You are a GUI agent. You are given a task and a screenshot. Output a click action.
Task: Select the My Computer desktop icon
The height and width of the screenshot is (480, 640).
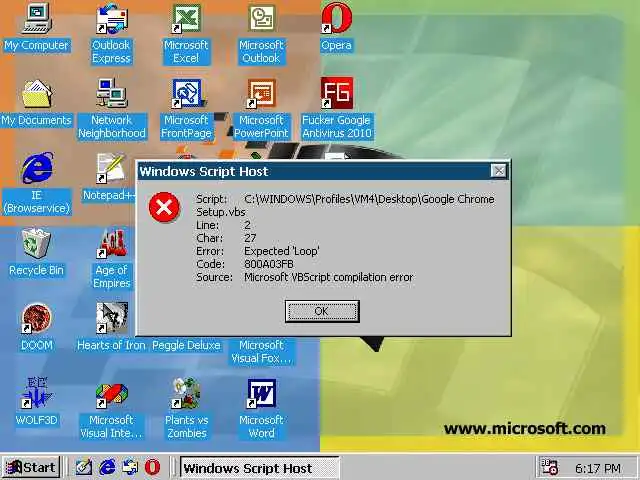(36, 18)
